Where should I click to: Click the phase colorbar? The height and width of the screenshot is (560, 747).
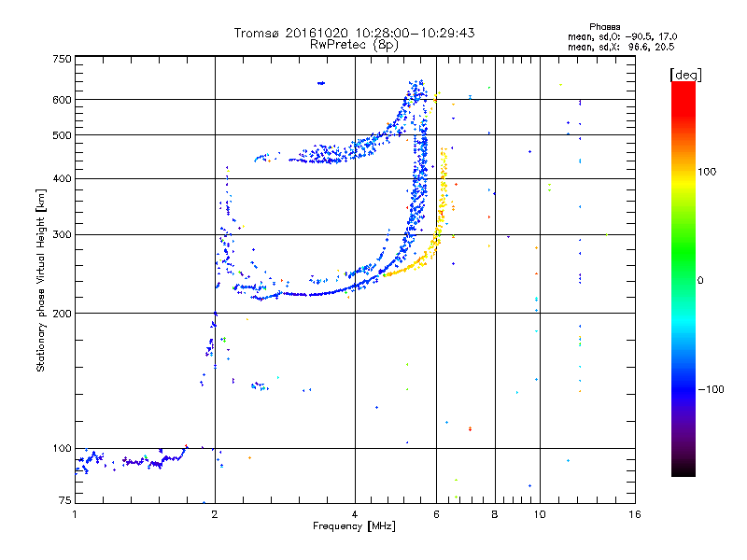(x=684, y=278)
